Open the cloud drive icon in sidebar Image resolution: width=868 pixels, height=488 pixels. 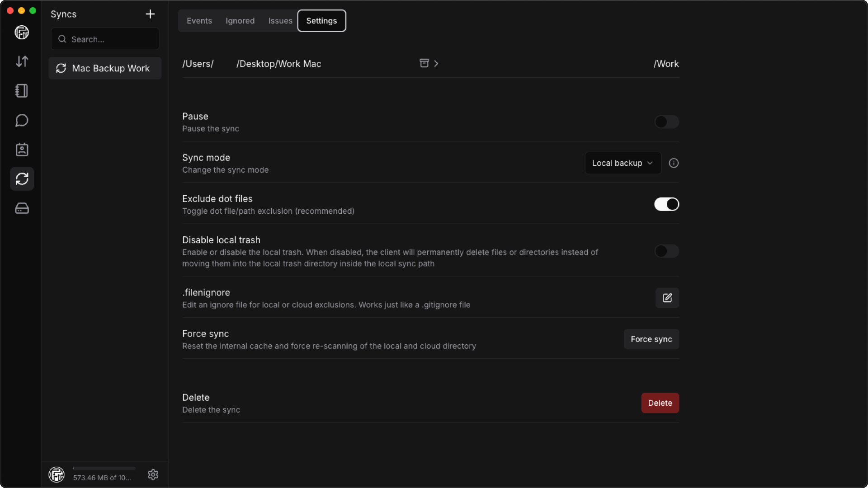coord(22,208)
